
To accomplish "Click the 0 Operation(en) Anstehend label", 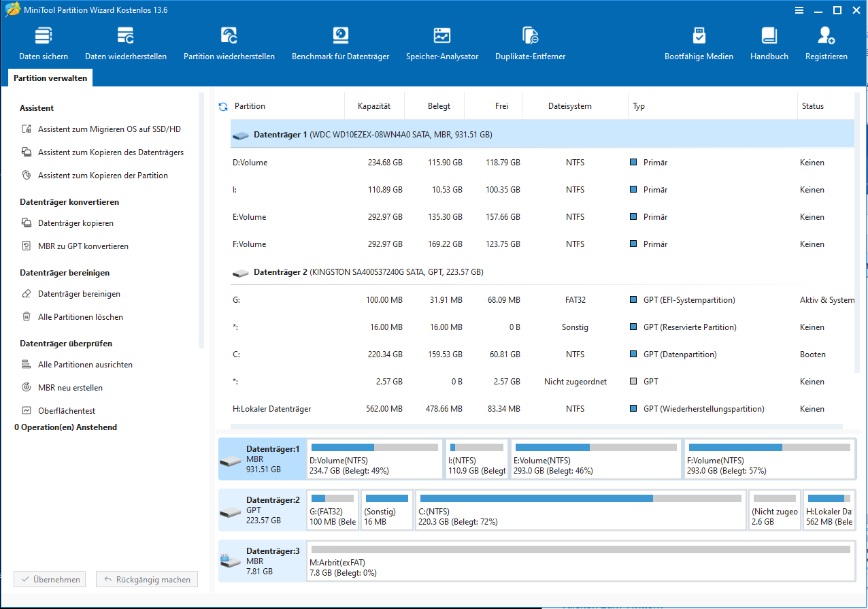I will pyautogui.click(x=66, y=427).
